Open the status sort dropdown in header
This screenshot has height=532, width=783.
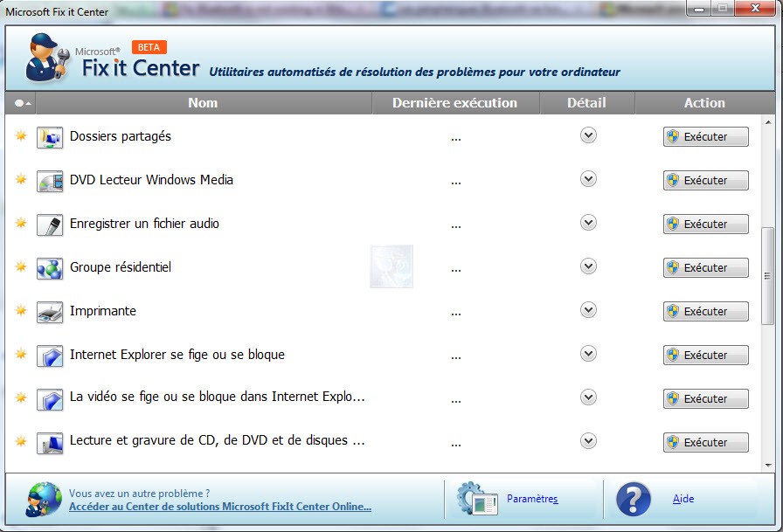pos(21,103)
